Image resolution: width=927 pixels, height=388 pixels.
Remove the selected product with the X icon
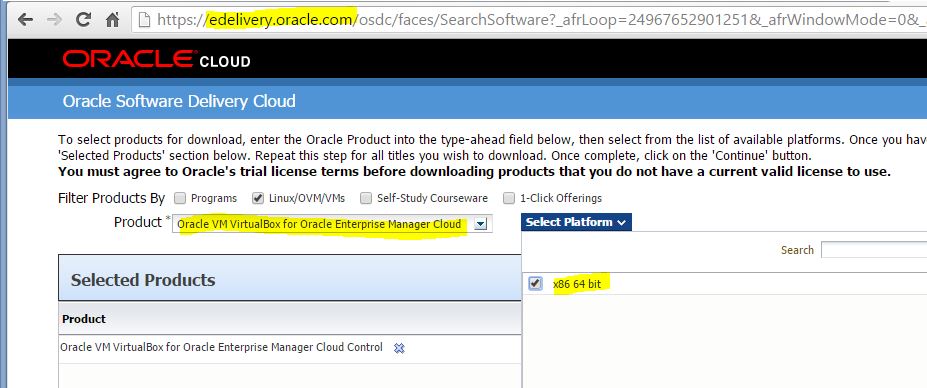pos(399,348)
